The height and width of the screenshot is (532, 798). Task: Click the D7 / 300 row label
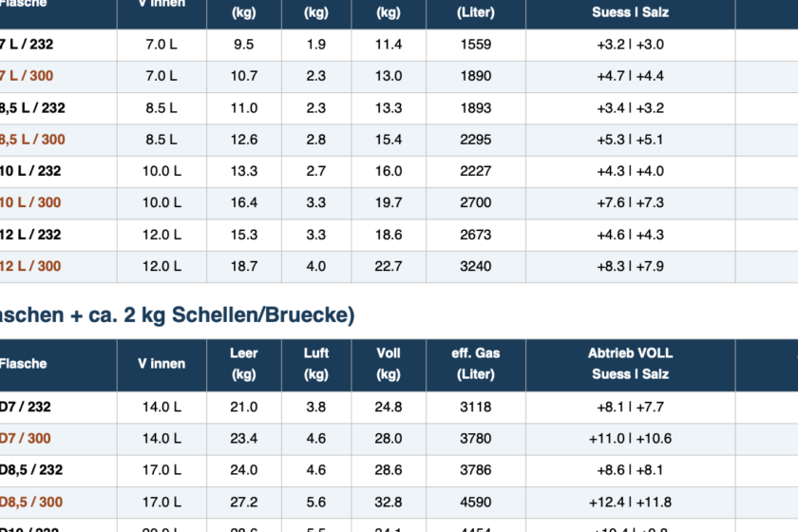click(x=25, y=438)
